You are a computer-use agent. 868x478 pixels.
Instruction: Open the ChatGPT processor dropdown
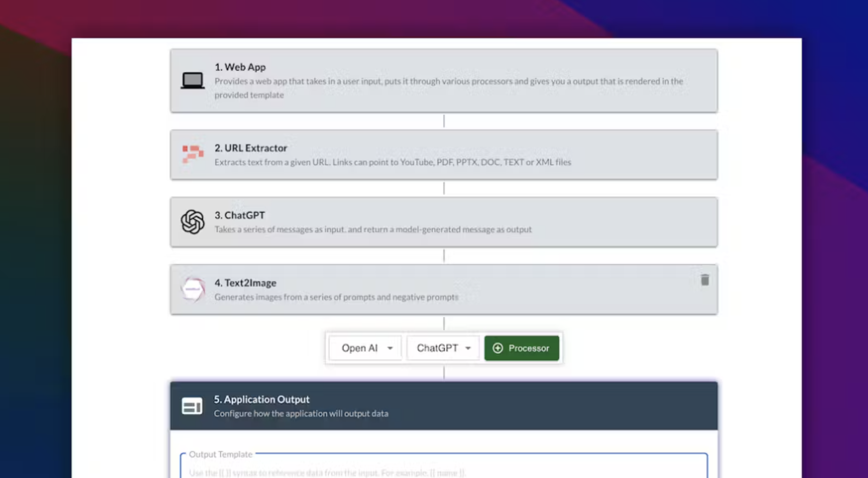[x=443, y=348]
